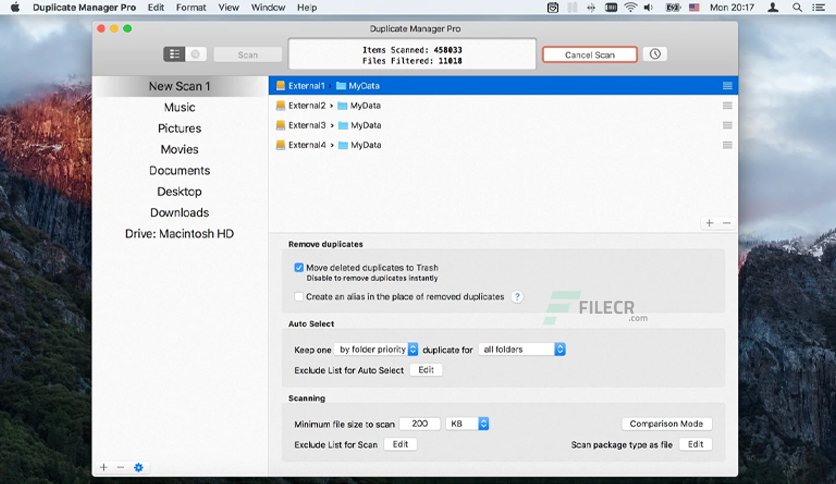Open sidebar gear settings menu
Viewport: 836px width, 484px height.
[139, 467]
